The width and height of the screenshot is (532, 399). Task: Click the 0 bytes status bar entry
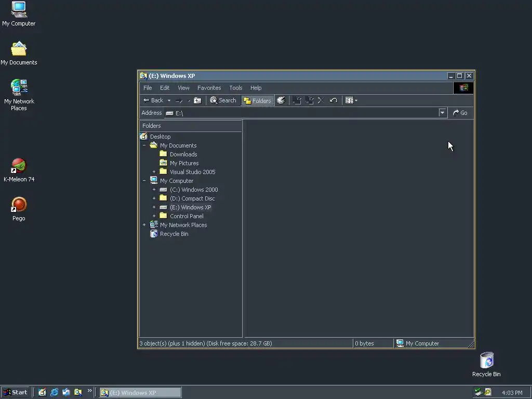click(x=364, y=343)
